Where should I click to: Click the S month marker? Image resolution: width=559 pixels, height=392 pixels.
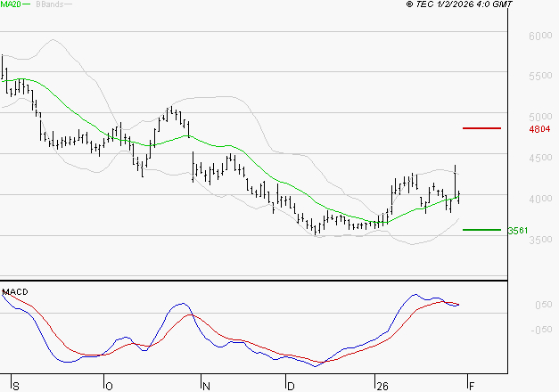(x=16, y=386)
